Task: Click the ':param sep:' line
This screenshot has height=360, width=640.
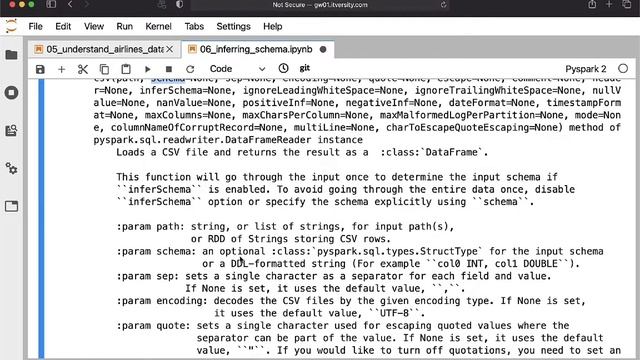Action: pos(334,276)
